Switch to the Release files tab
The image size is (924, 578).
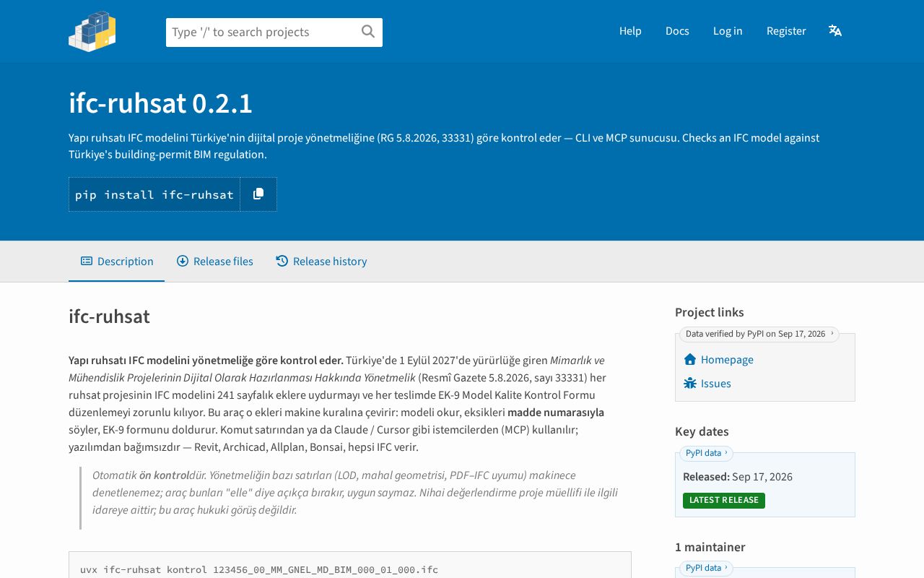coord(215,261)
